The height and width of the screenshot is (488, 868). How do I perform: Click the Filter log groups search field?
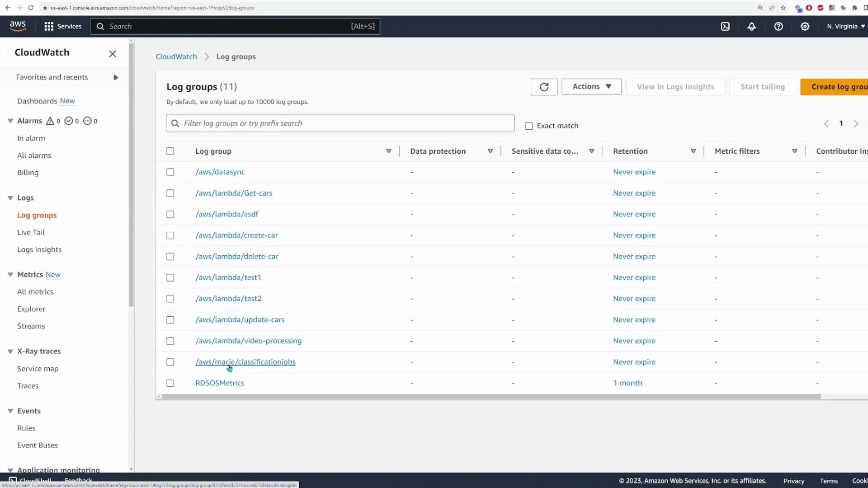point(340,123)
